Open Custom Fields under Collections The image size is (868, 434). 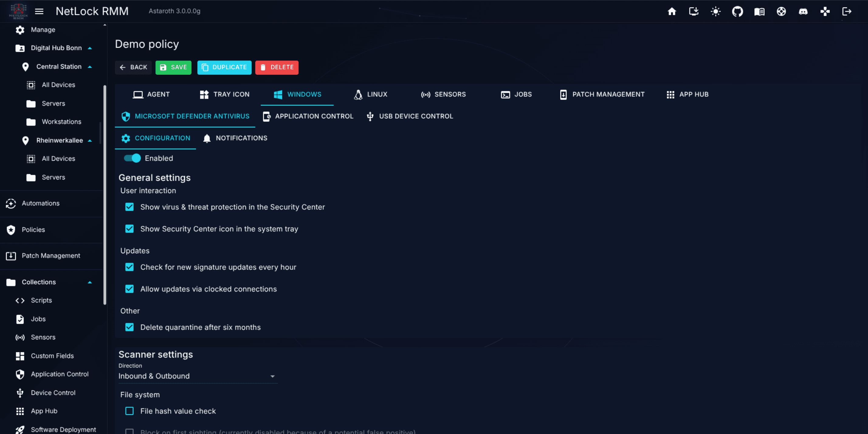tap(52, 356)
